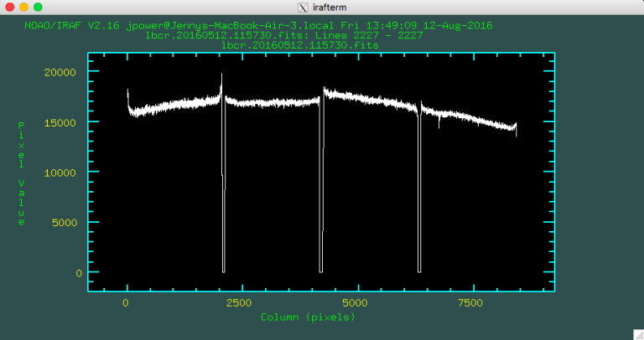Click the X11 icon in title bar
The image size is (644, 340).
point(303,8)
